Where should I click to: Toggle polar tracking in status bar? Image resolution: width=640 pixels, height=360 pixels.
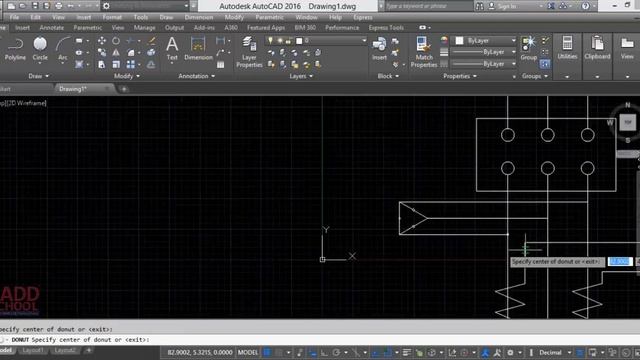(x=336, y=352)
